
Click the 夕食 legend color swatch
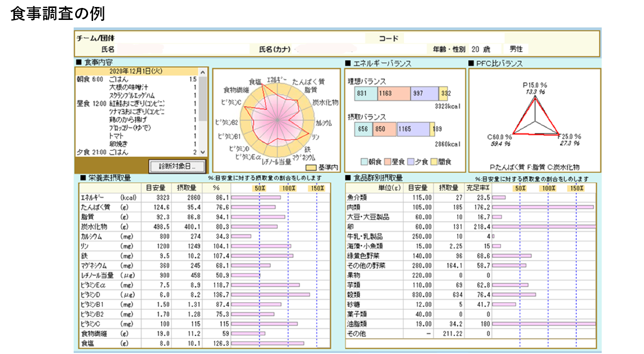pos(411,162)
